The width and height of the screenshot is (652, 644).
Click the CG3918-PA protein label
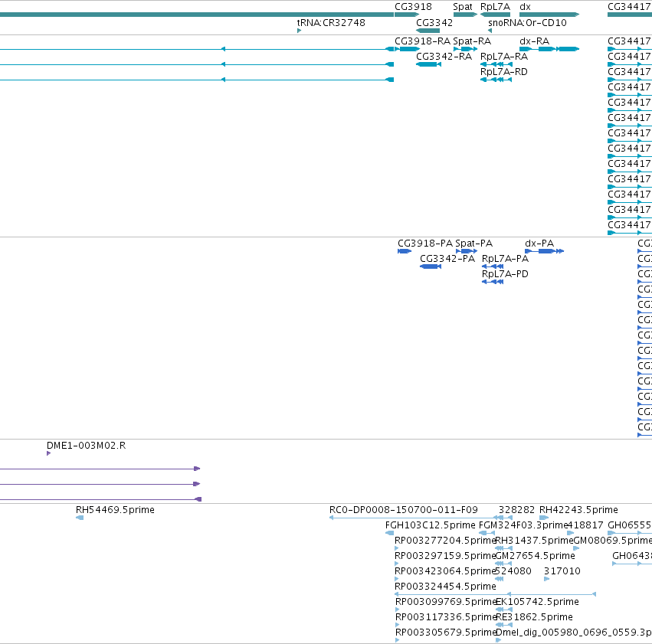[425, 243]
